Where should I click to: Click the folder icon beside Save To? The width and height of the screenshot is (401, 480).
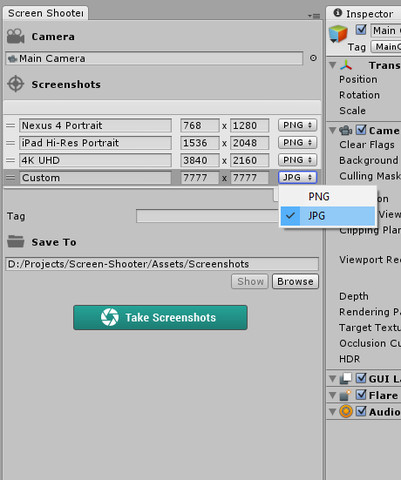point(16,241)
